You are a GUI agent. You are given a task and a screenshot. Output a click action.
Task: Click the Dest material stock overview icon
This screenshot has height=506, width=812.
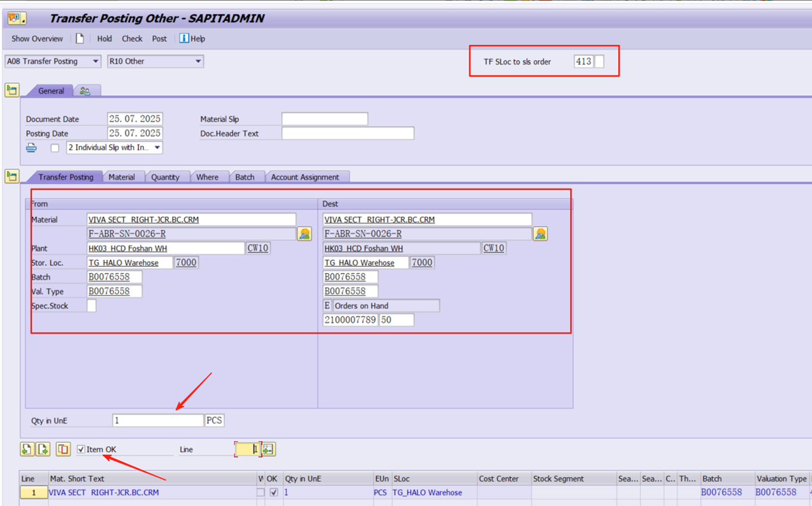pyautogui.click(x=540, y=234)
